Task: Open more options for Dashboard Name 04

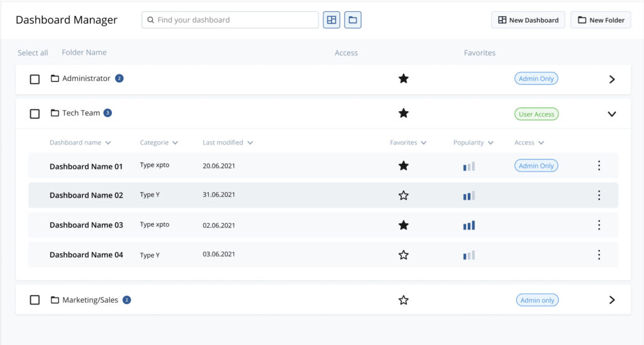Action: (x=599, y=255)
